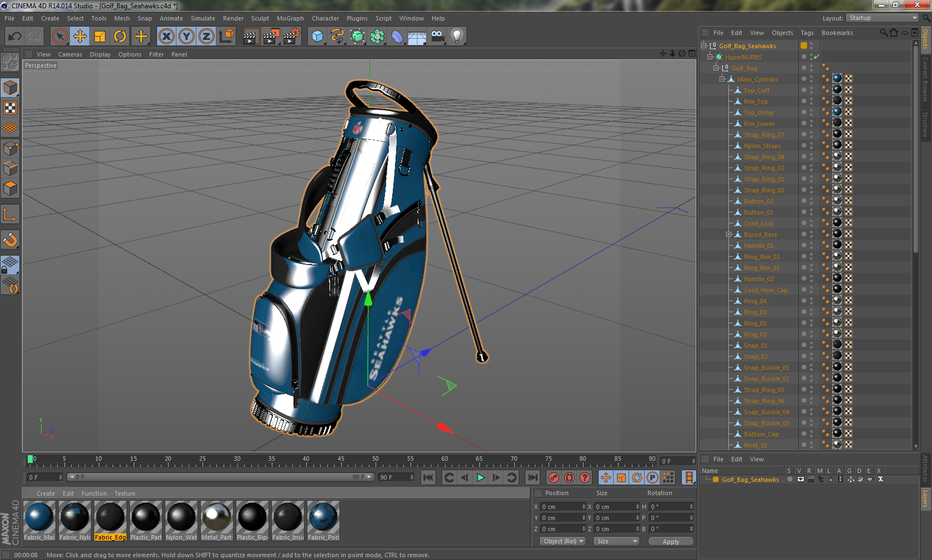
Task: Toggle X-axis lock icon
Action: click(166, 37)
